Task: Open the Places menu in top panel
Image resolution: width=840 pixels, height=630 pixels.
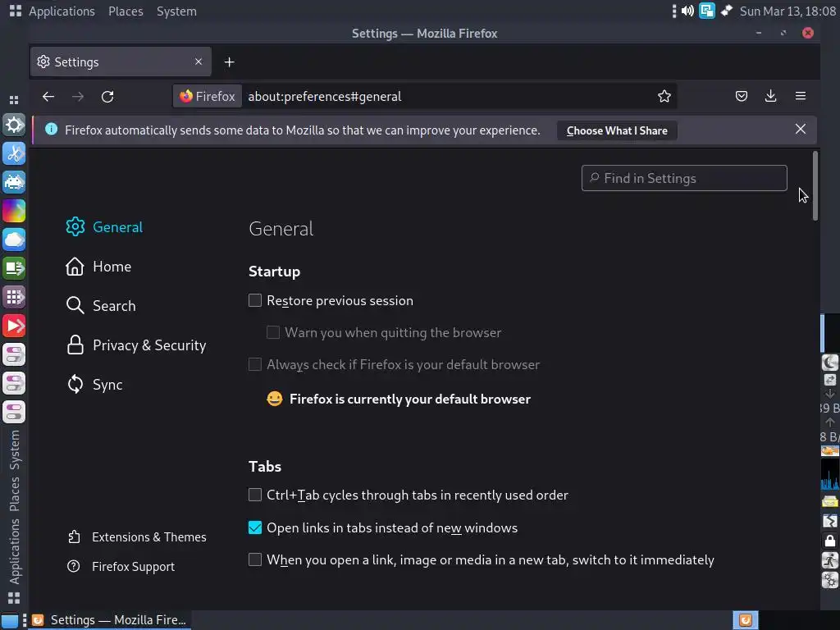Action: (x=126, y=11)
